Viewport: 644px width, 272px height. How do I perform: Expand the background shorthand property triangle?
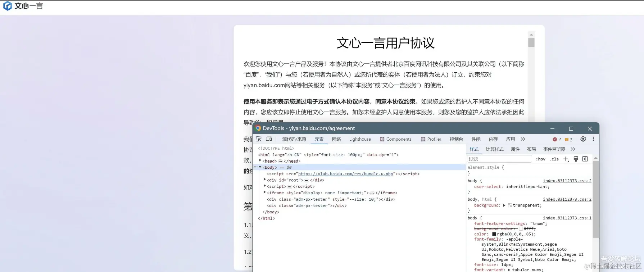[504, 205]
